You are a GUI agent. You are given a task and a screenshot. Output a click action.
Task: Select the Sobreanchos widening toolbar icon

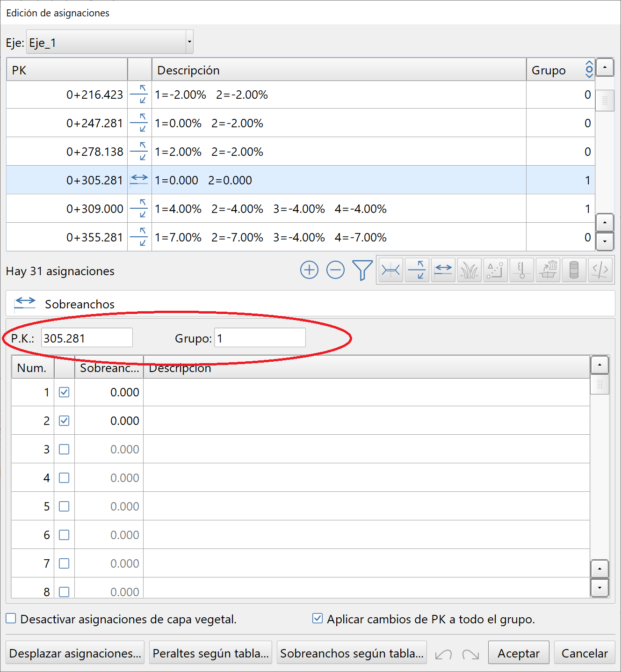click(443, 270)
